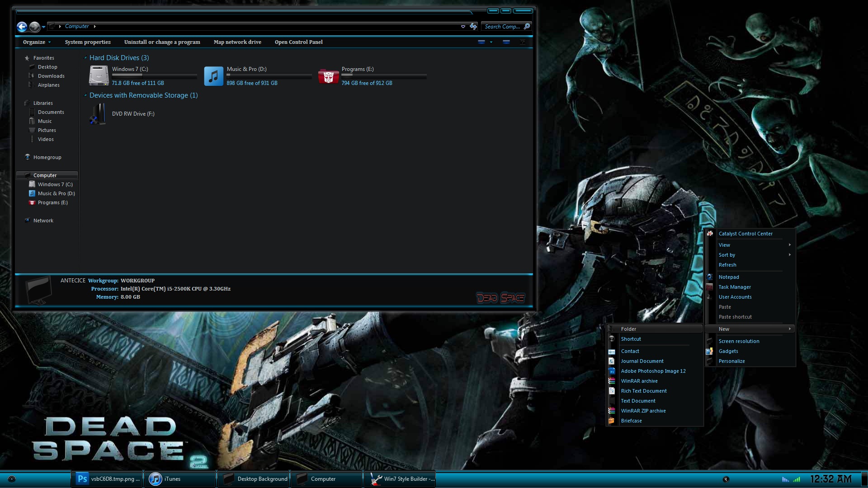Open Downloads under Favorites
Image resolution: width=868 pixels, height=488 pixels.
pos(51,76)
